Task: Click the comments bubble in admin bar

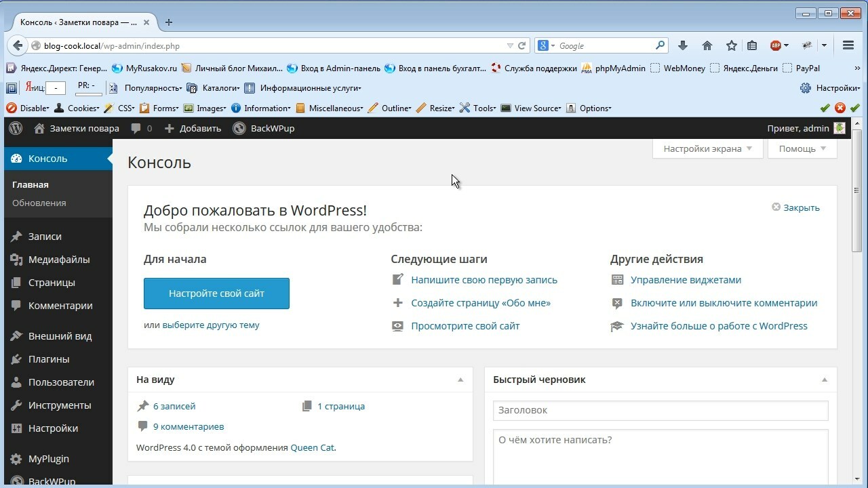Action: pyautogui.click(x=136, y=128)
